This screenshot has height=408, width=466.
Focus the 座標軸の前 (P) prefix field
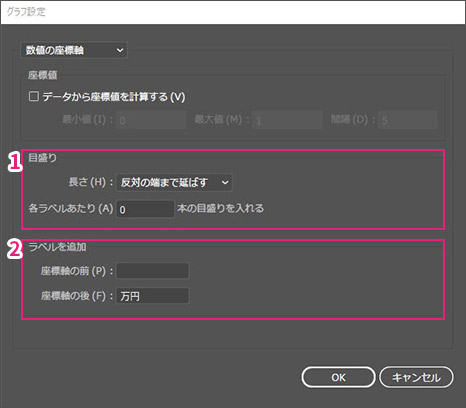pos(152,271)
